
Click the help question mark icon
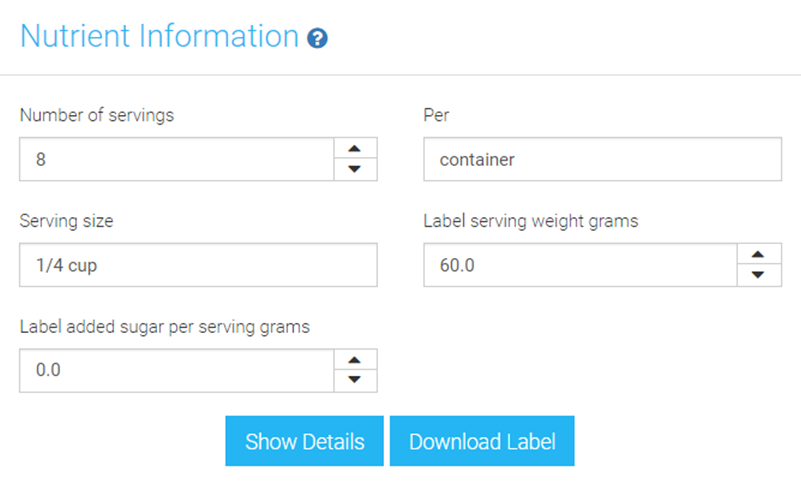pyautogui.click(x=318, y=39)
